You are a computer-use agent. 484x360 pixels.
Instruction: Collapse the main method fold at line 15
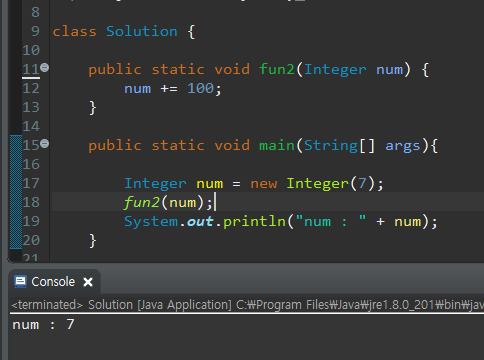click(44, 144)
